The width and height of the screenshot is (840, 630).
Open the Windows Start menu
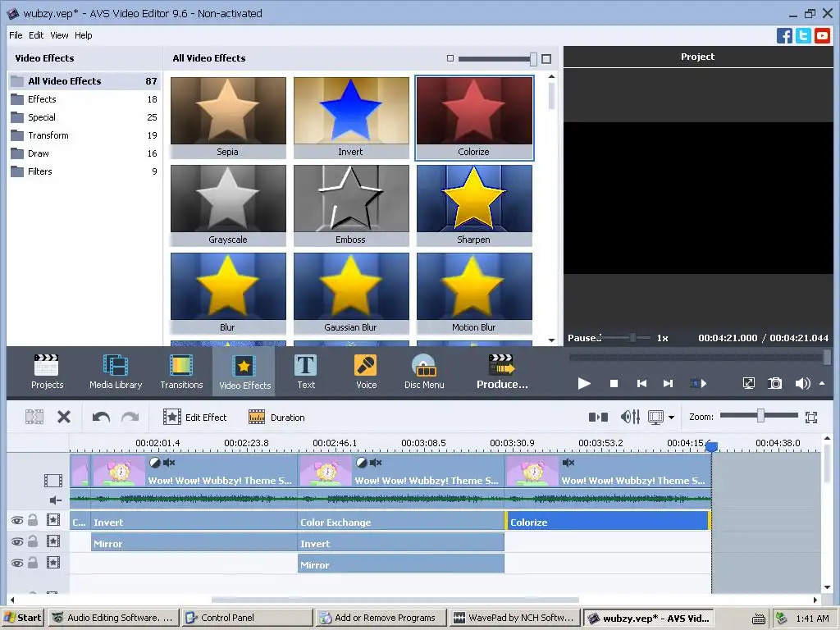click(x=22, y=618)
